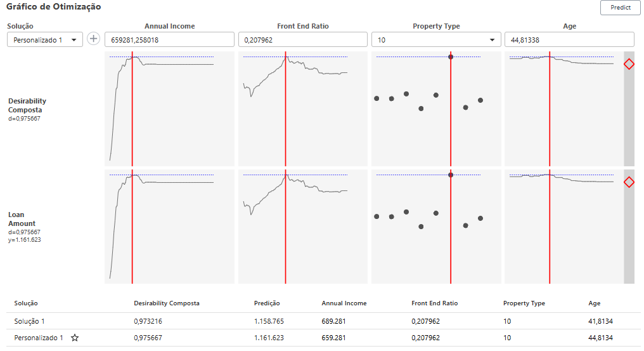This screenshot has height=351, width=644.
Task: Click lowest dot in Property Type Loan Amount plot
Action: 421,226
